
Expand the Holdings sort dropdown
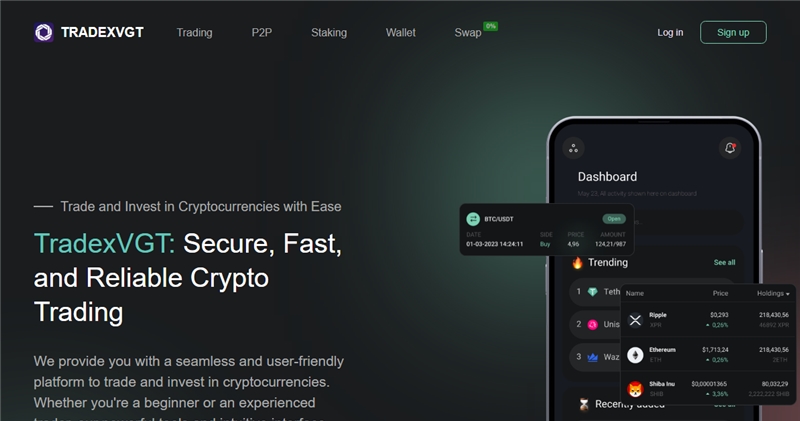pos(773,293)
